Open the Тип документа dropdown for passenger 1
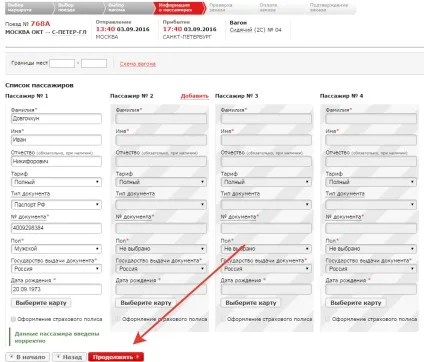424x362 pixels. [56, 204]
